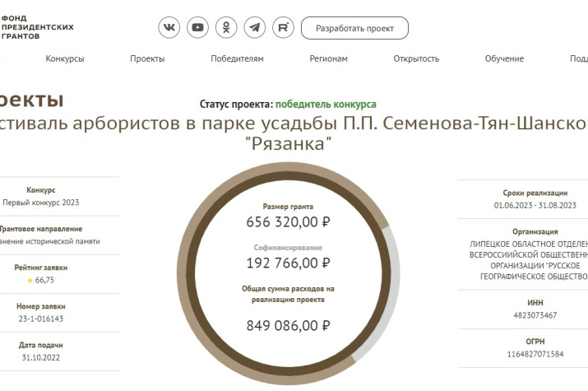The width and height of the screenshot is (588, 391).
Task: Select the ИНН number 4823073467
Action: (535, 315)
